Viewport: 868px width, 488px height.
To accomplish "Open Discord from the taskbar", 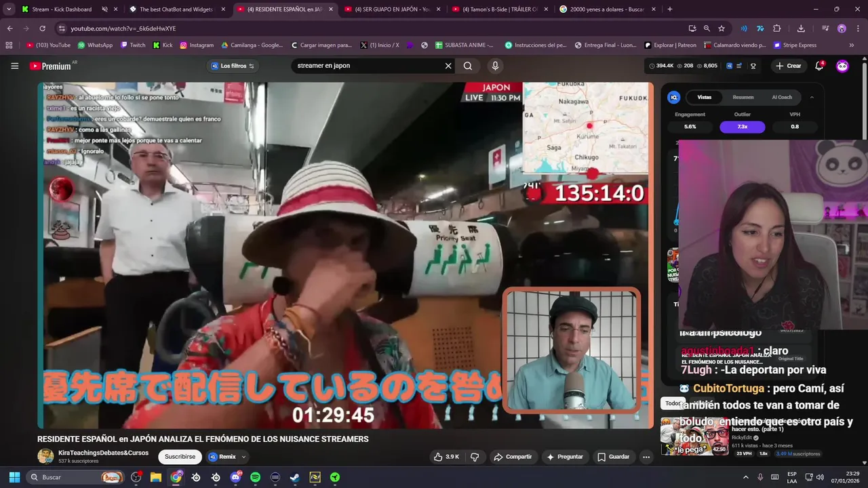I will pyautogui.click(x=235, y=477).
